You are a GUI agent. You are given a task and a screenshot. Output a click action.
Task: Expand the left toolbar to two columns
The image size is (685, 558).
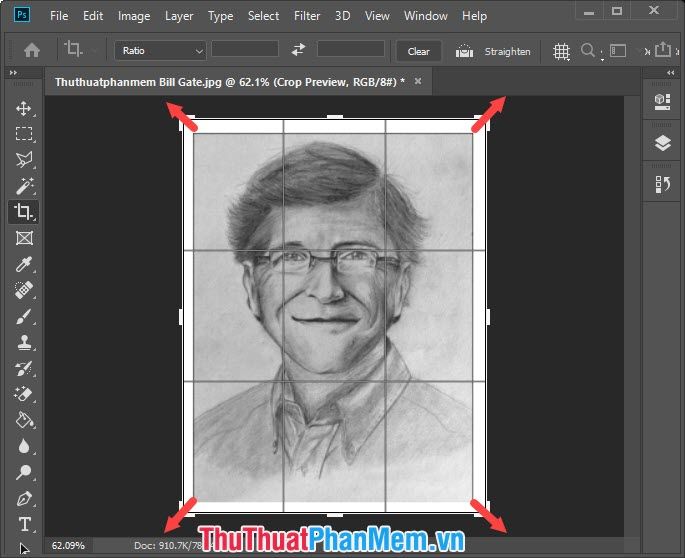[x=13, y=73]
